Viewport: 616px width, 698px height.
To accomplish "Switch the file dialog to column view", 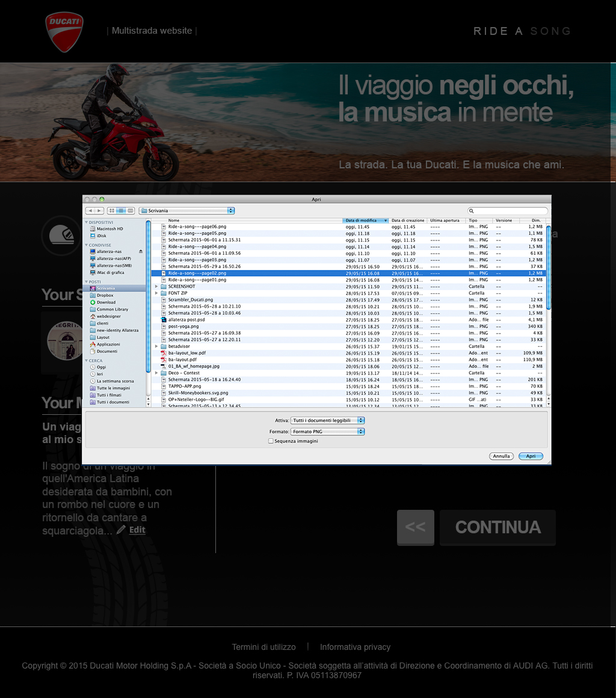I will [x=131, y=210].
